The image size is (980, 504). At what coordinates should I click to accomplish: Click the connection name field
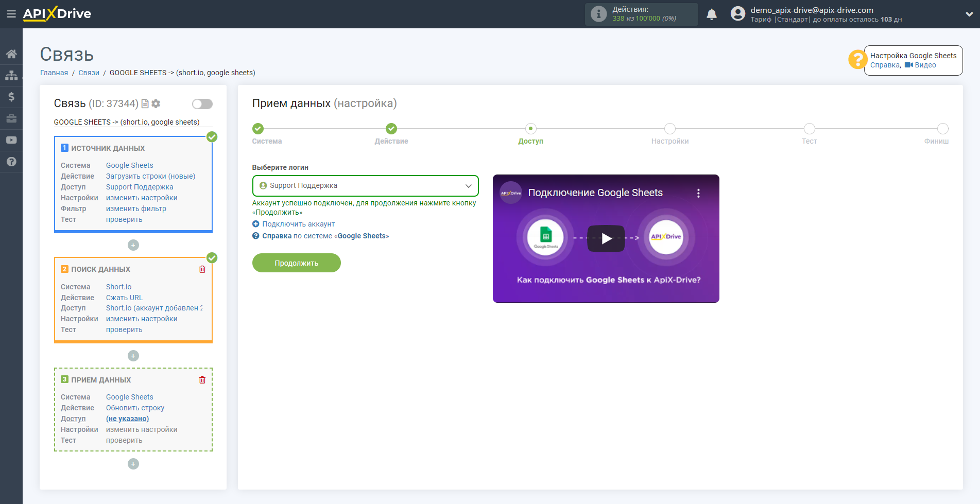point(133,122)
